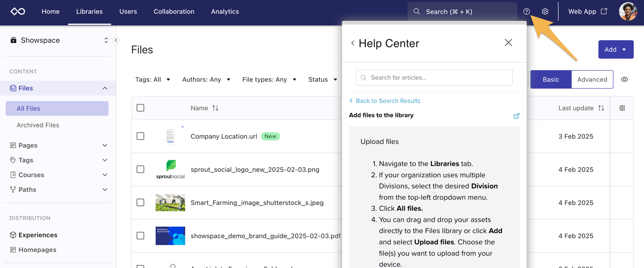Select all files with header checkbox
This screenshot has width=644, height=268.
coord(141,108)
